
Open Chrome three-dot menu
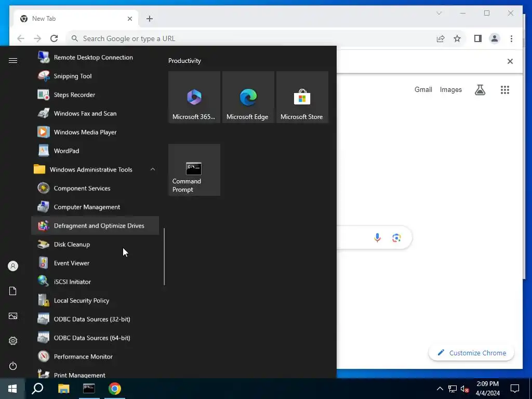coord(511,38)
